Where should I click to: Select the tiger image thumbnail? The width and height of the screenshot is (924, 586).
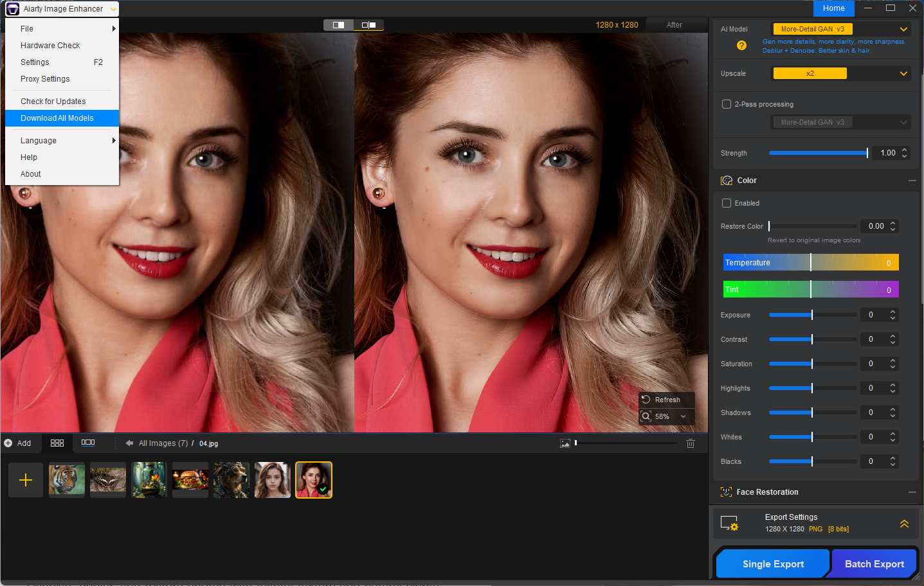[x=67, y=480]
